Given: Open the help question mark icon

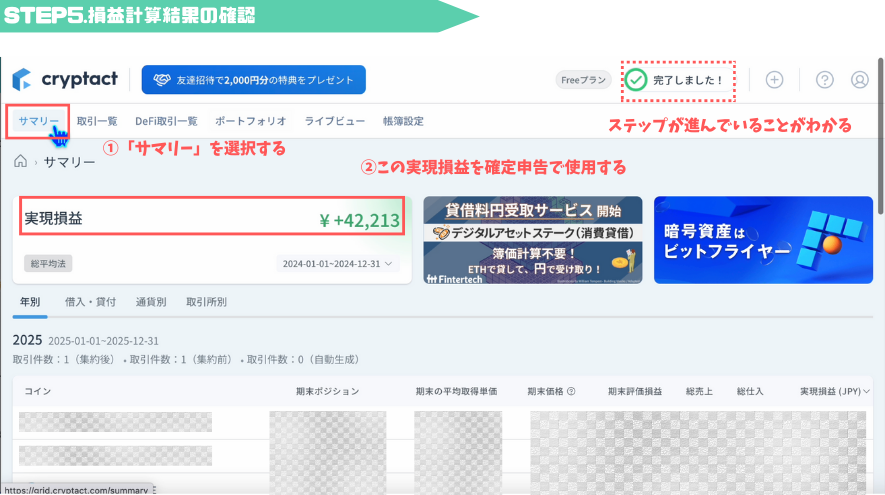Looking at the screenshot, I should point(825,80).
